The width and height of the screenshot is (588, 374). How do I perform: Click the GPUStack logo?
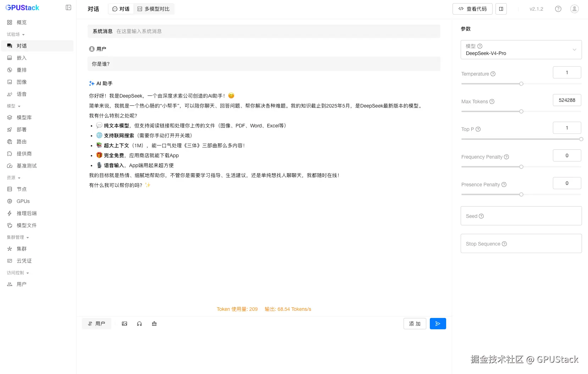tap(22, 7)
